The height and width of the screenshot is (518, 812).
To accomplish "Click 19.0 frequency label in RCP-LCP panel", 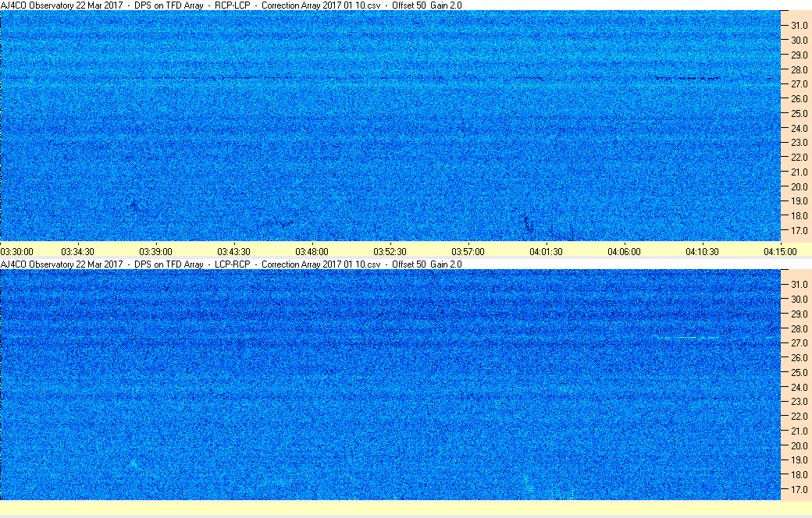I will (799, 201).
